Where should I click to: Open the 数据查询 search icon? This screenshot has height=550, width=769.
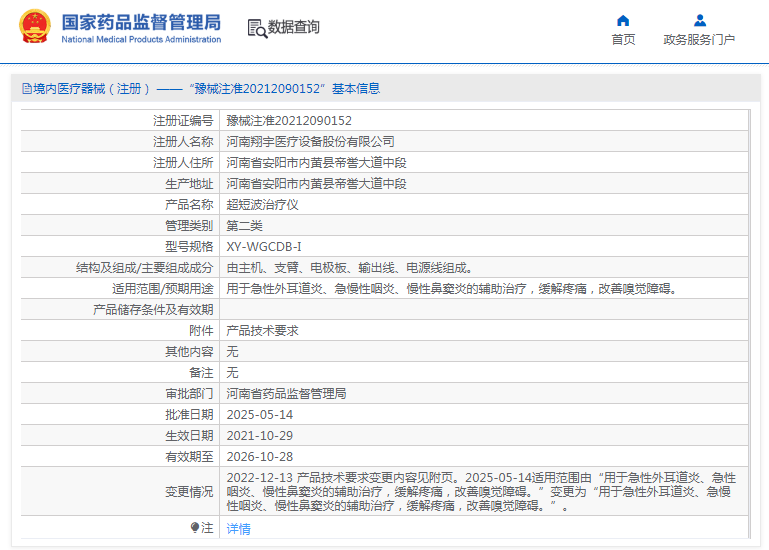pyautogui.click(x=257, y=28)
